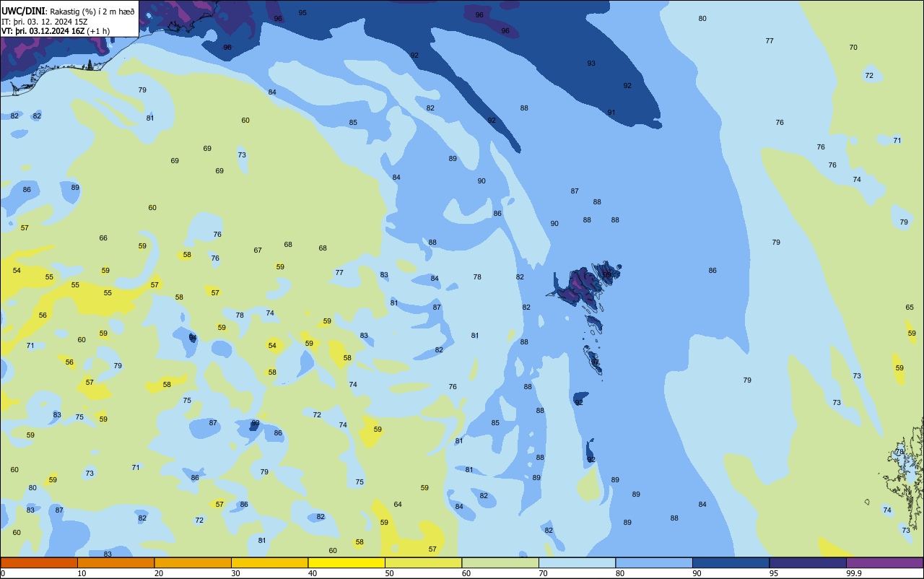This screenshot has height=579, width=924.
Task: Click the '20' tick label on the legend bar
Action: point(159,573)
